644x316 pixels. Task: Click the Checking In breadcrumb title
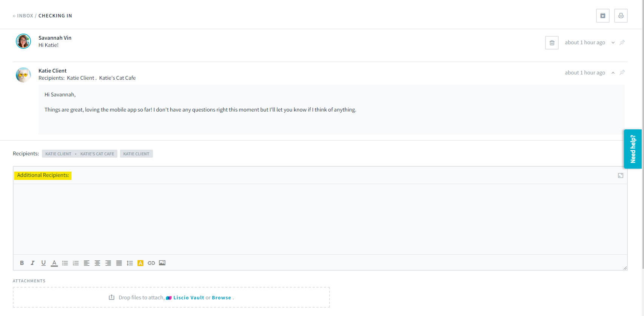55,16
